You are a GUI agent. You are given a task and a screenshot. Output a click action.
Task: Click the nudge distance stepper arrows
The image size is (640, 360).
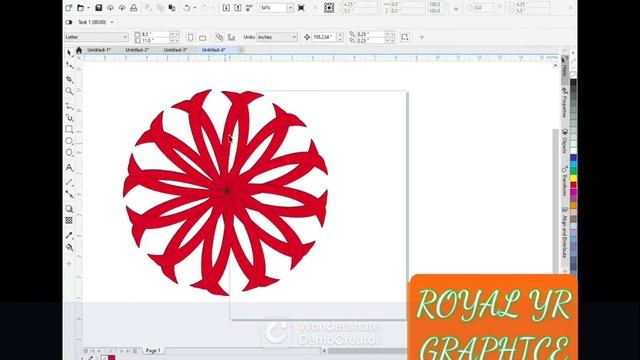coord(340,37)
